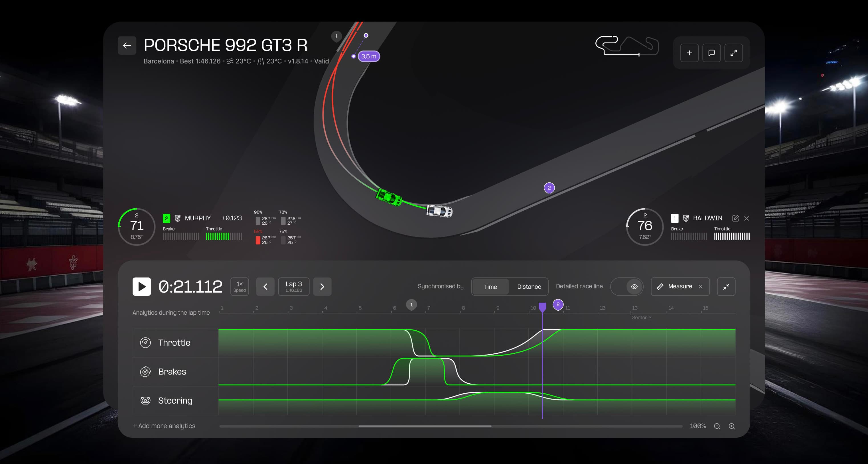Click the measure point at the track top
Image resolution: width=868 pixels, height=464 pixels.
coord(366,35)
